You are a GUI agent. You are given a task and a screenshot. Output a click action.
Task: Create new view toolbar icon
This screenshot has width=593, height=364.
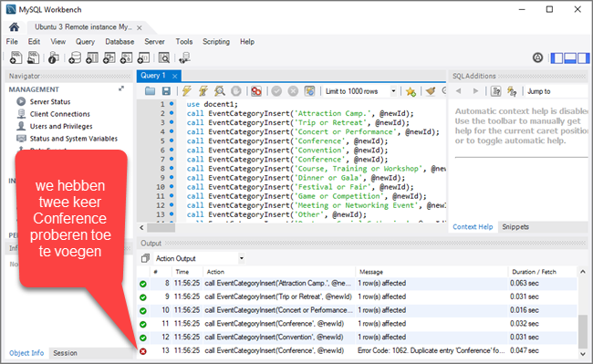pyautogui.click(x=109, y=57)
